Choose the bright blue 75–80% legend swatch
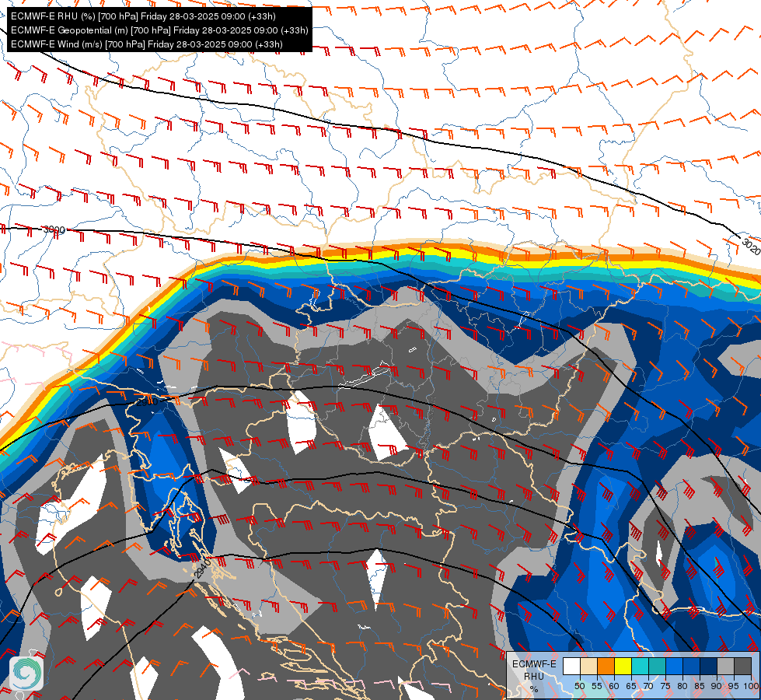The image size is (761, 700). [x=674, y=666]
